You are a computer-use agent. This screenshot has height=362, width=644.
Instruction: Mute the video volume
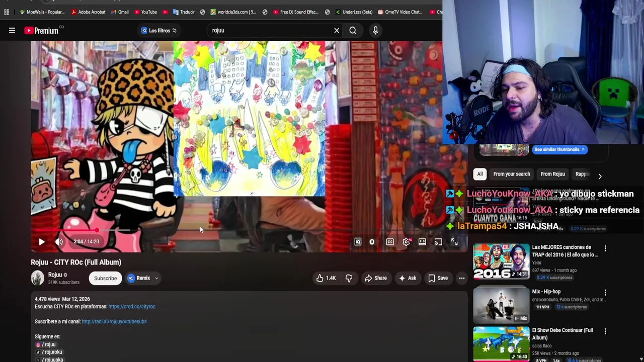(x=59, y=242)
